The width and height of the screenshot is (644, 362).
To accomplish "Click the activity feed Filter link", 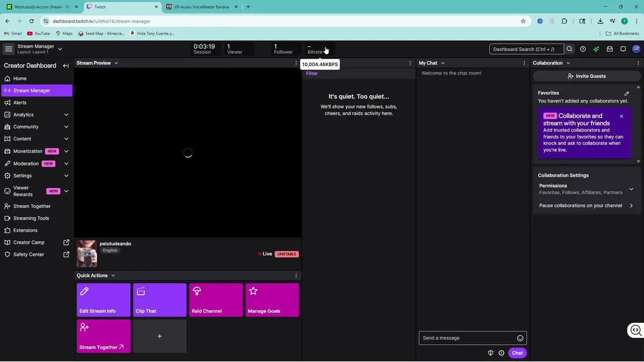I will tap(312, 73).
